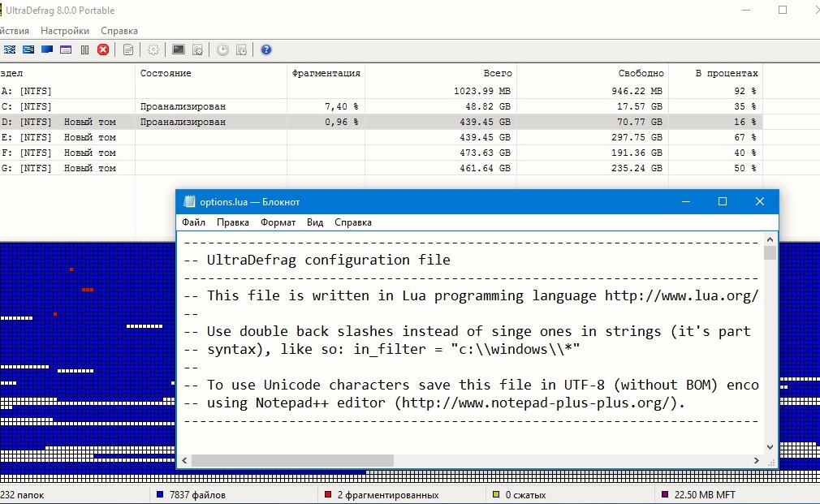This screenshot has height=504, width=820.
Task: Click Проанализирован status in the C: row
Action: 183,106
